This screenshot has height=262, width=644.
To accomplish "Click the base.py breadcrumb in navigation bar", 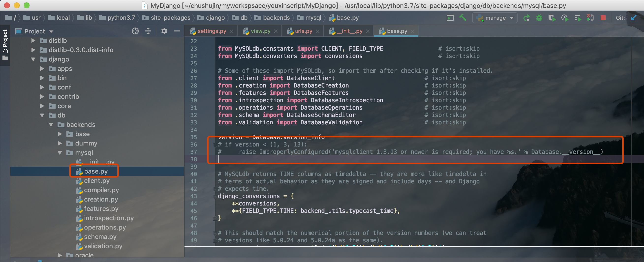I will pos(344,18).
